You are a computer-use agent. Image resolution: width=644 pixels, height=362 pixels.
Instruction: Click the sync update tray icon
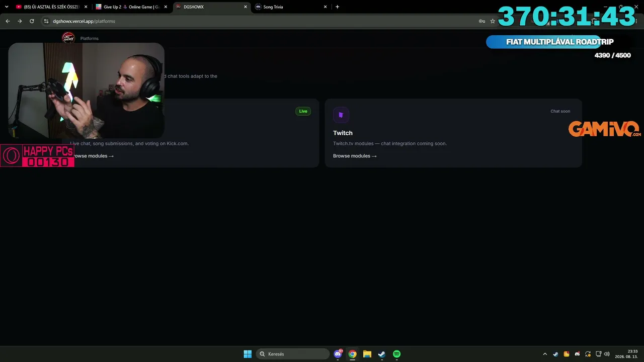(588, 354)
